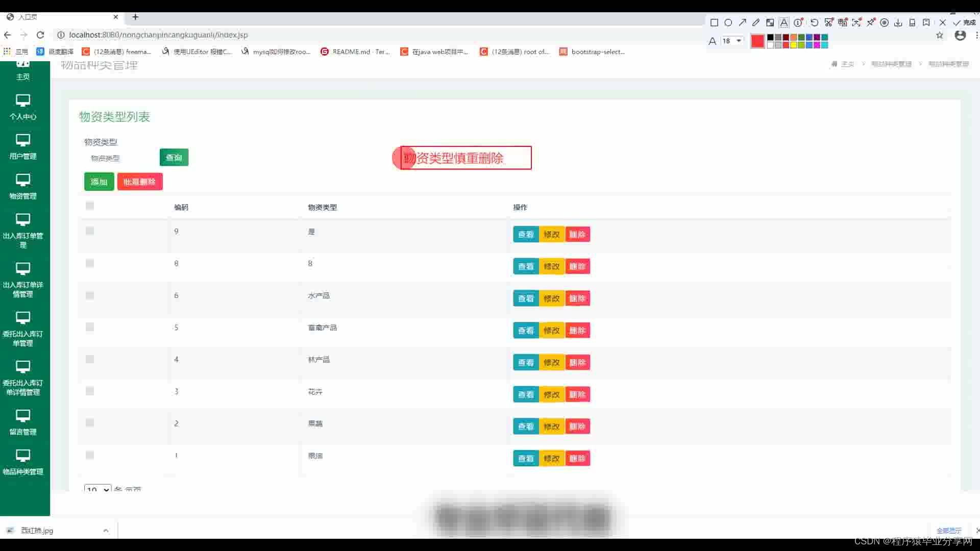Select the ellipse annotation tool

click(x=728, y=22)
